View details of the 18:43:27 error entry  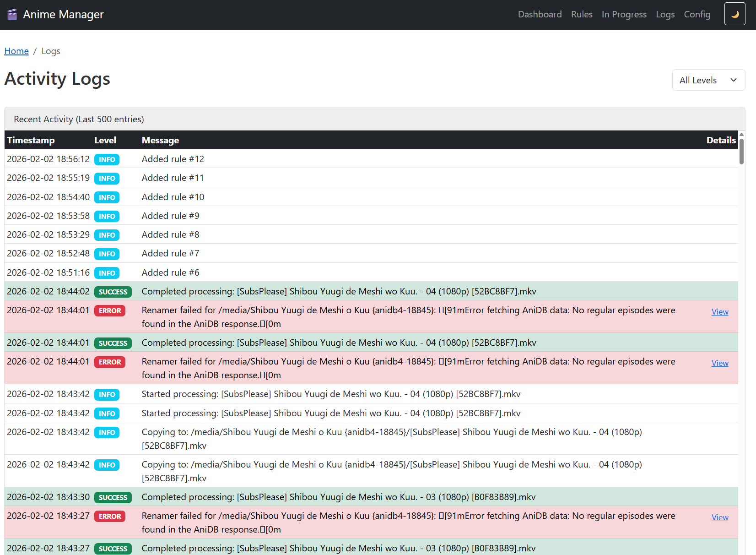tap(719, 517)
